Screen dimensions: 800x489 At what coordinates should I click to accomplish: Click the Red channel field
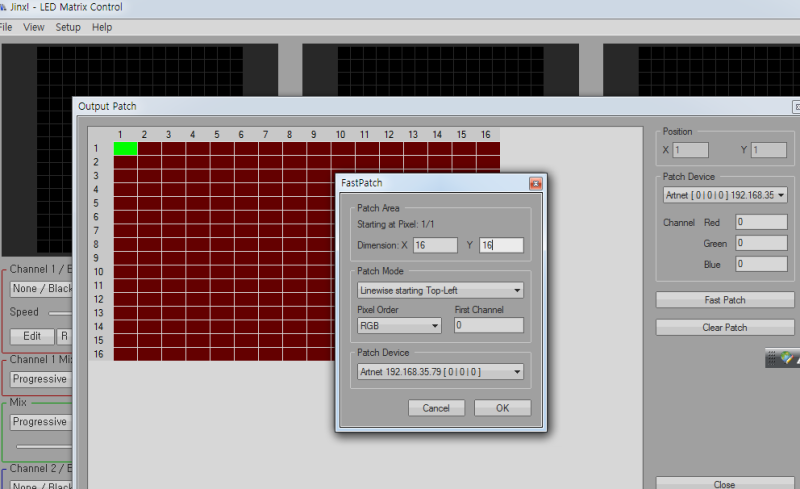761,222
